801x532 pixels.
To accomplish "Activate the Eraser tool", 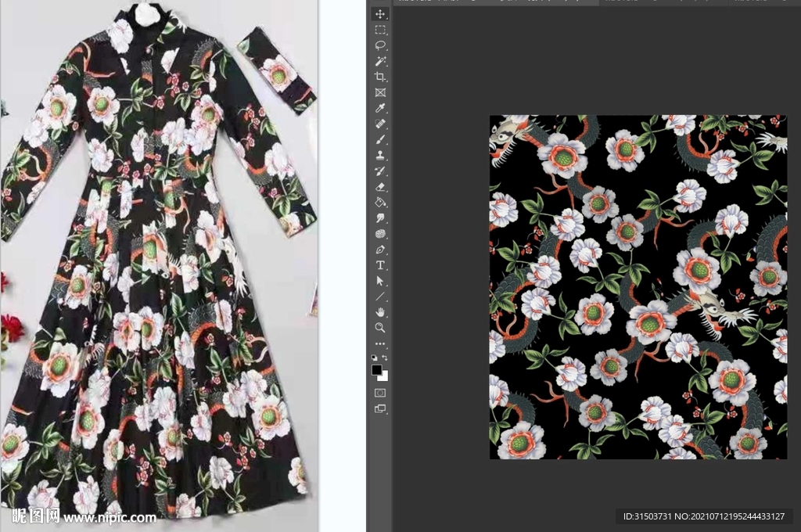I will (380, 187).
